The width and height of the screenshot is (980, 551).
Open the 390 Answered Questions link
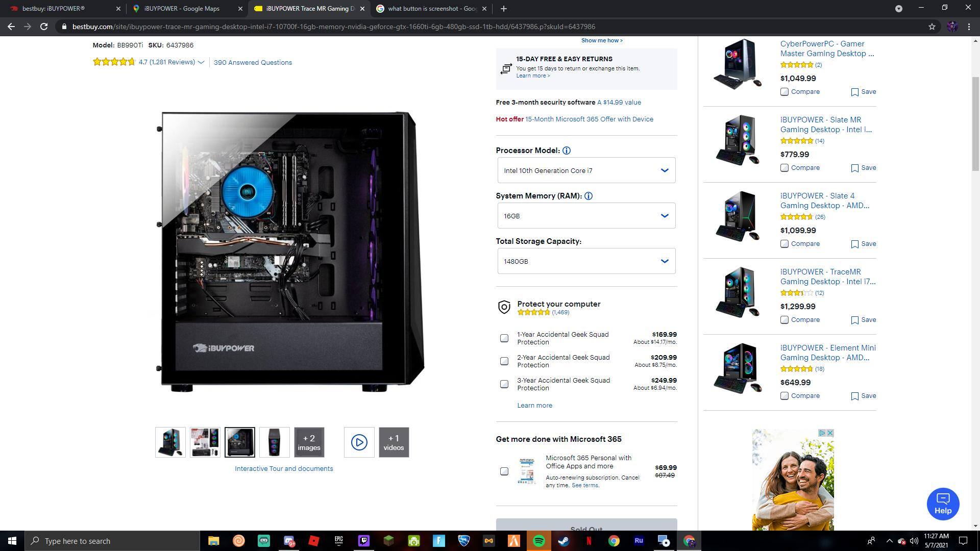click(253, 62)
